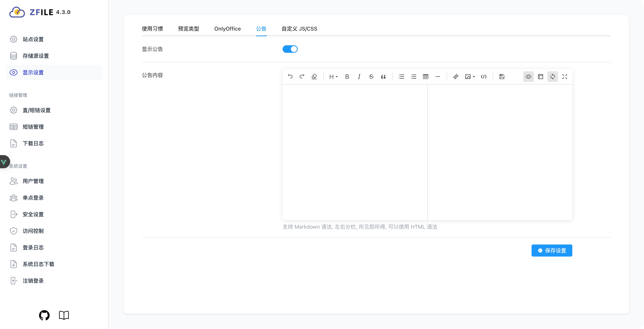Click the 站点设置 gear icon

(x=14, y=39)
